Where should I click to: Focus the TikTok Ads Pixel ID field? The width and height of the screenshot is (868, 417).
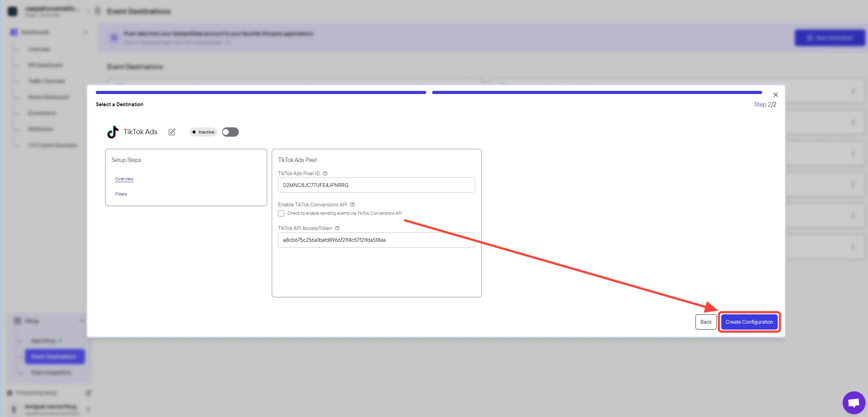click(376, 185)
